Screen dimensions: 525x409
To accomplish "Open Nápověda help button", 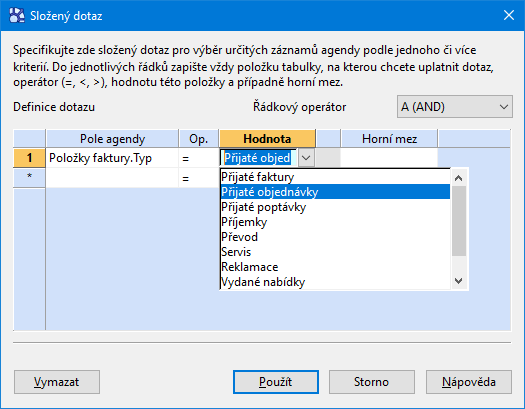I will (x=469, y=382).
